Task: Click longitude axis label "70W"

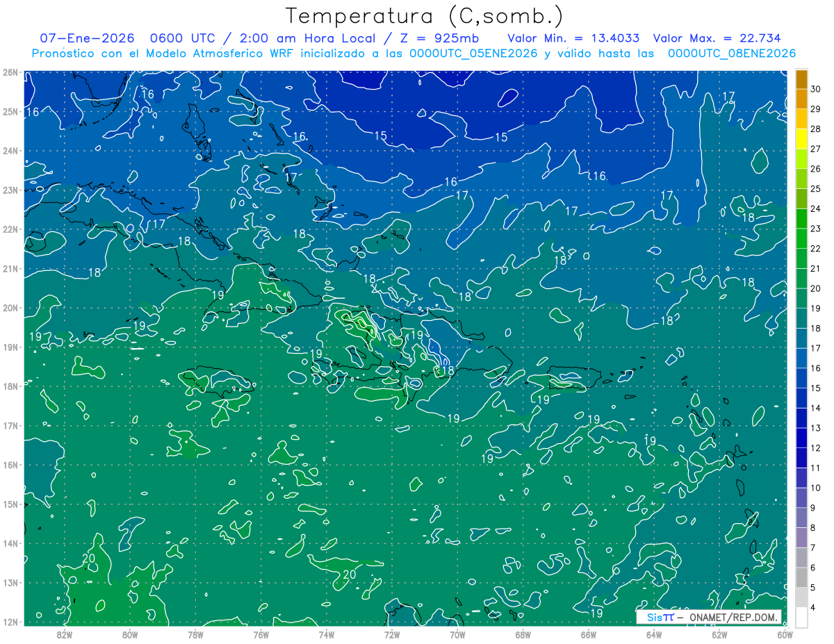Action: click(457, 634)
